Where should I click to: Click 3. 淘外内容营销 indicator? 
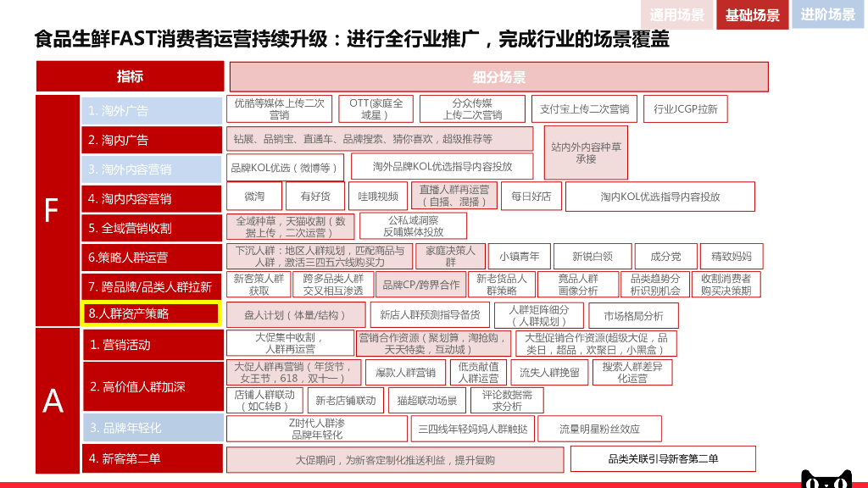(152, 169)
